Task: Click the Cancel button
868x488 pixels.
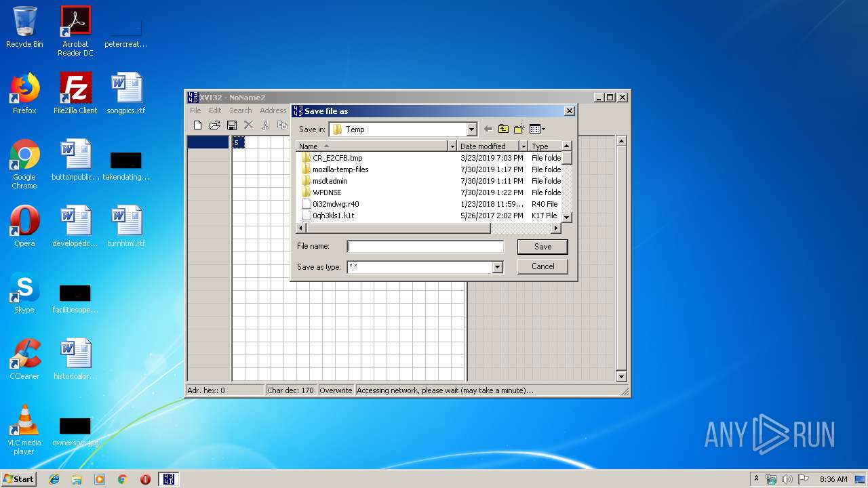Action: click(x=542, y=266)
